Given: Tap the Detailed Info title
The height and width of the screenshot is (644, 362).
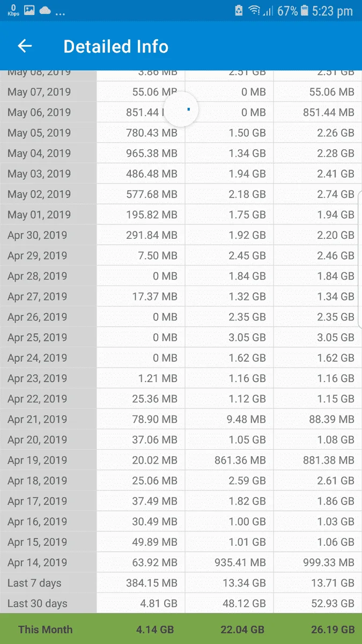Looking at the screenshot, I should click(116, 47).
